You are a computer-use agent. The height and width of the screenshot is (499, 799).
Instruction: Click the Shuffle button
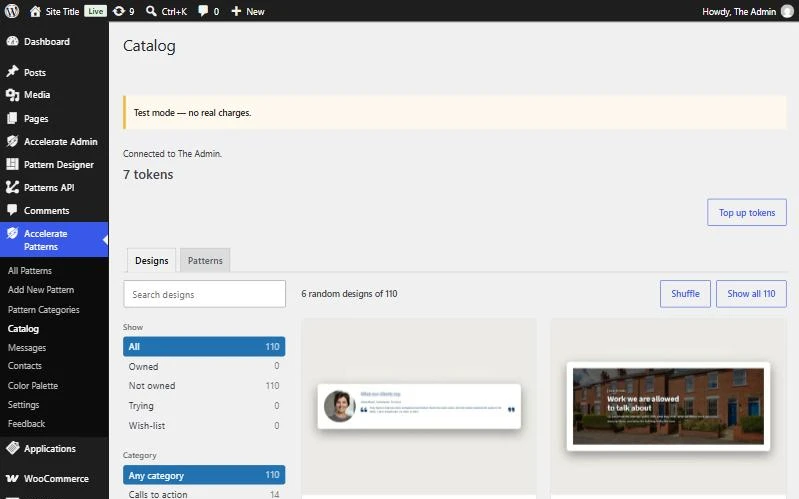coord(685,294)
